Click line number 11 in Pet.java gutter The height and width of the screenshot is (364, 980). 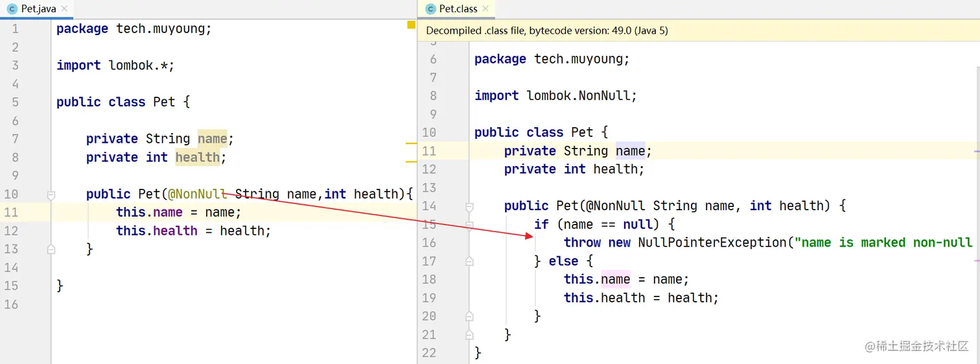point(11,212)
